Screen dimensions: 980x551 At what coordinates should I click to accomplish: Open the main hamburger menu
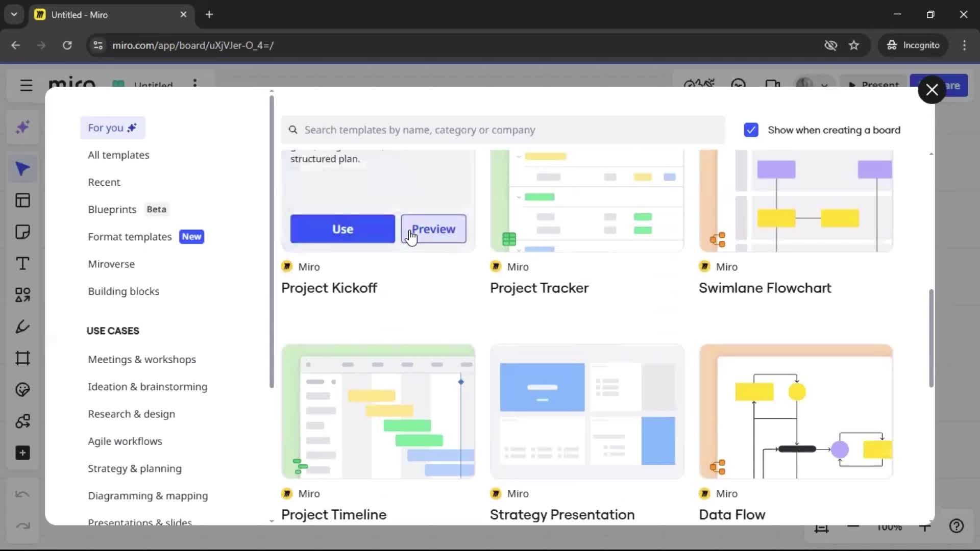26,85
